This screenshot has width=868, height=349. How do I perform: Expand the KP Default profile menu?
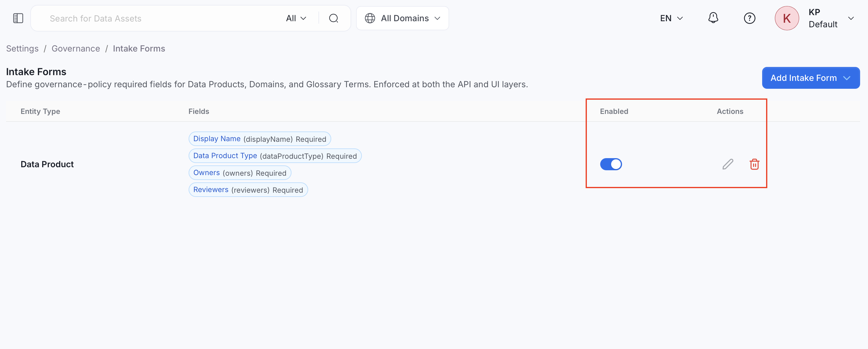click(x=851, y=18)
